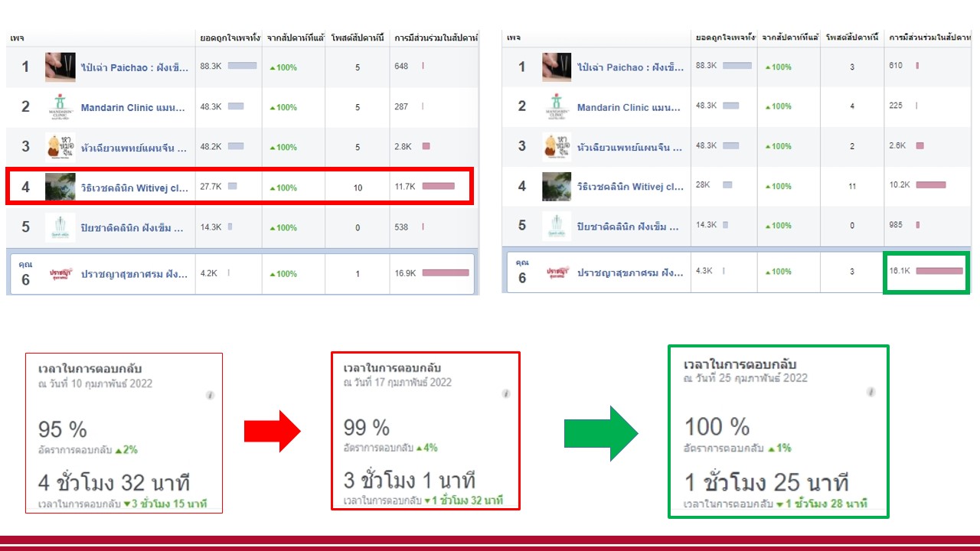Click หัวเฉียวแพทย์แผนจีน logo in left table

60,146
